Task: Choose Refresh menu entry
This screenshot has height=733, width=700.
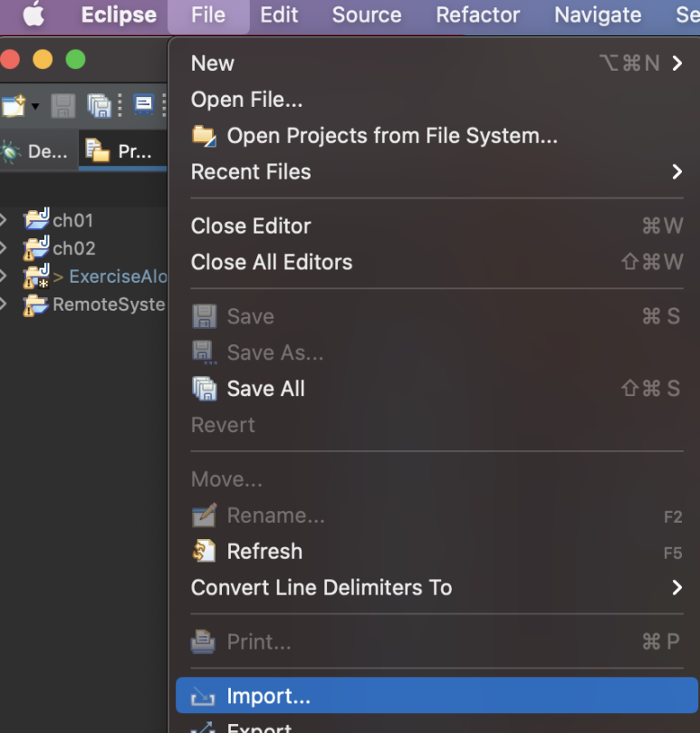Action: pos(436,551)
